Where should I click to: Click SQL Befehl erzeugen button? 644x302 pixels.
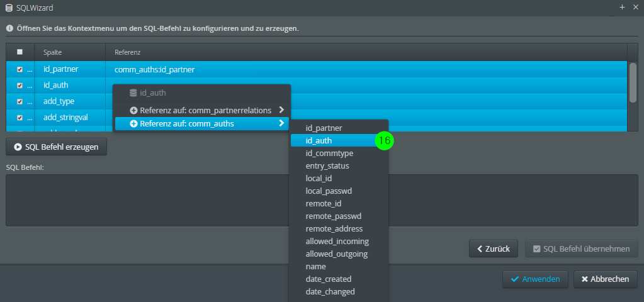(x=56, y=147)
